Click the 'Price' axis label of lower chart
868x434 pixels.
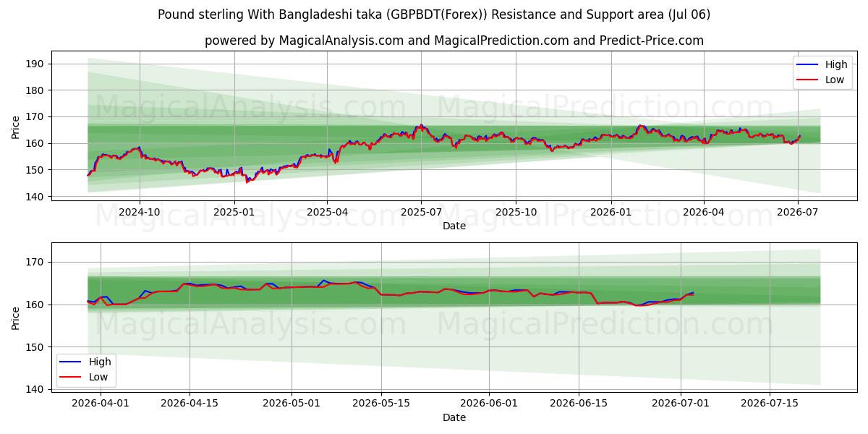pos(16,318)
